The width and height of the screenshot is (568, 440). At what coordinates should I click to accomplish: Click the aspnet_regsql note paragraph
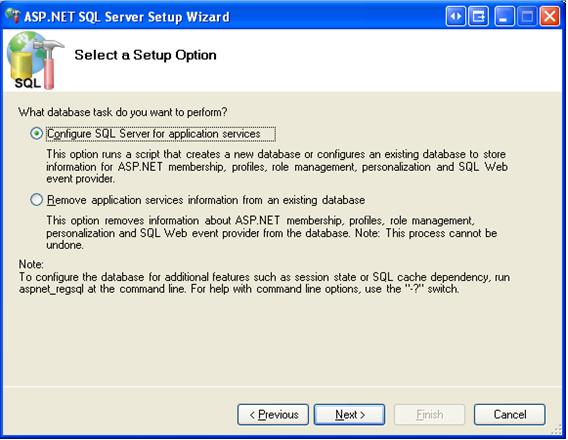click(x=264, y=283)
